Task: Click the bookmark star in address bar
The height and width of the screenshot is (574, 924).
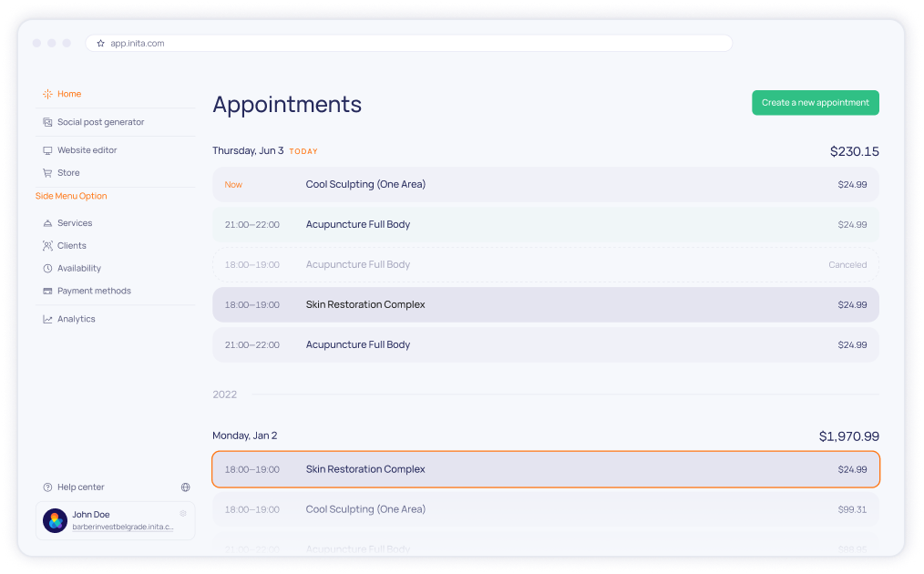Action: [100, 43]
